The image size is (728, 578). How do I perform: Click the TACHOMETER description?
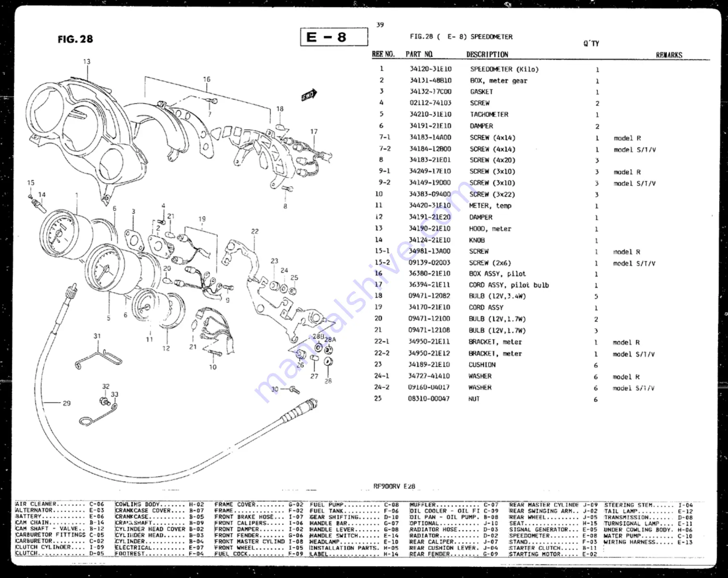pyautogui.click(x=489, y=115)
